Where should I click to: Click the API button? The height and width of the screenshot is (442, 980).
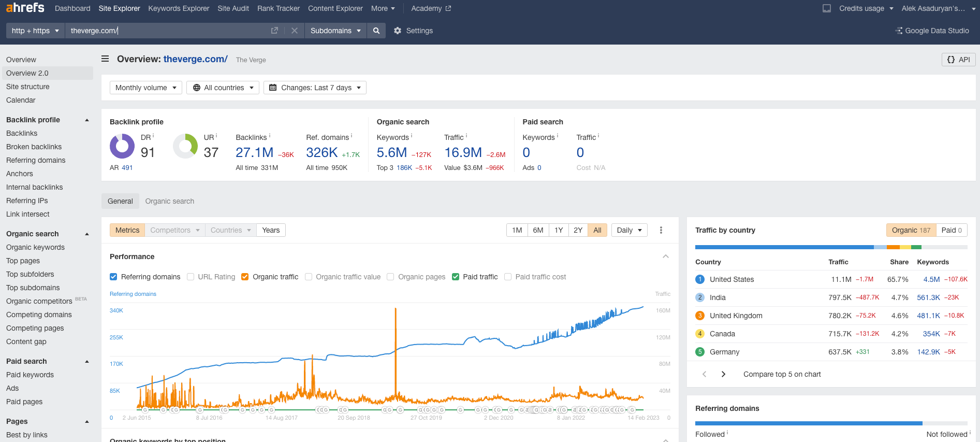(958, 60)
